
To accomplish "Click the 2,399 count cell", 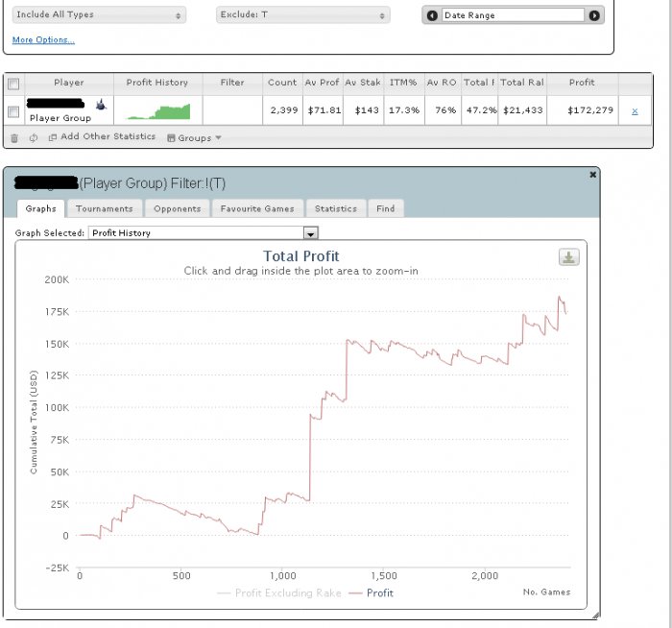I will point(283,110).
